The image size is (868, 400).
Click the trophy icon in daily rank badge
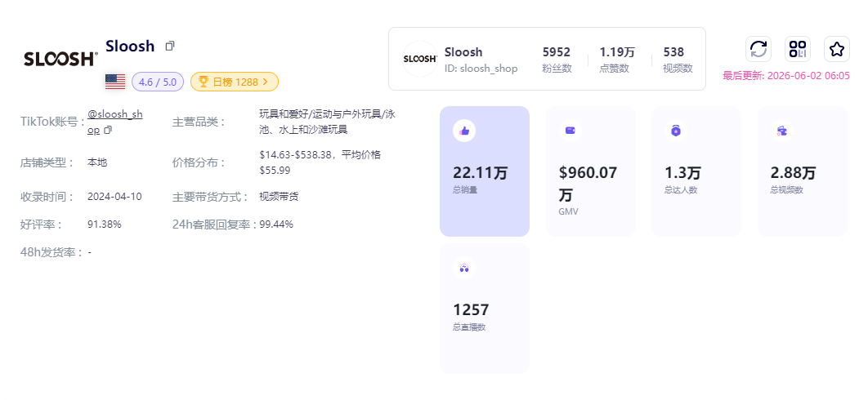(x=204, y=82)
